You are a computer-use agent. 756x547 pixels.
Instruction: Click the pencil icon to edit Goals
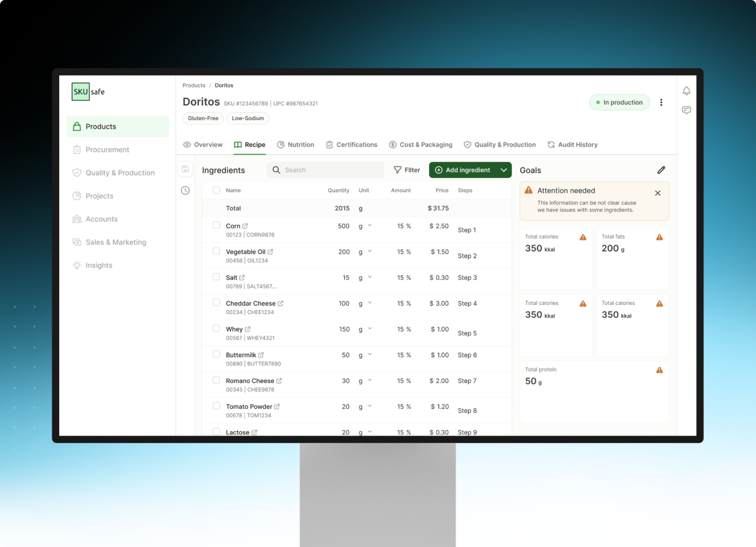[x=661, y=170]
